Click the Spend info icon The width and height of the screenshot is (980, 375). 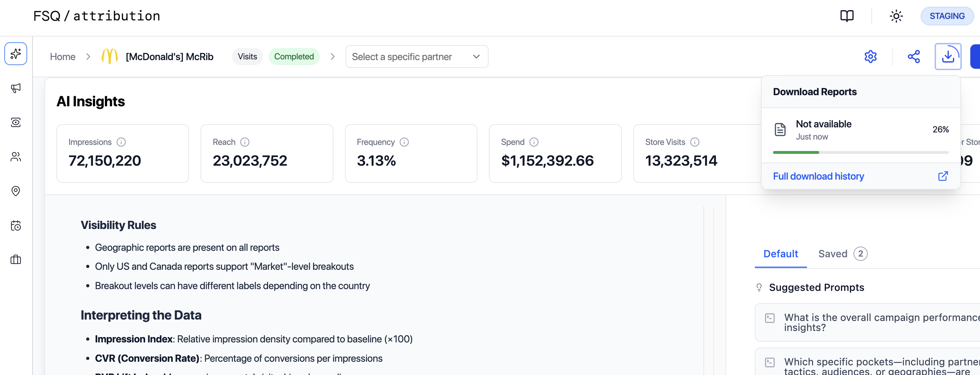[x=534, y=142]
